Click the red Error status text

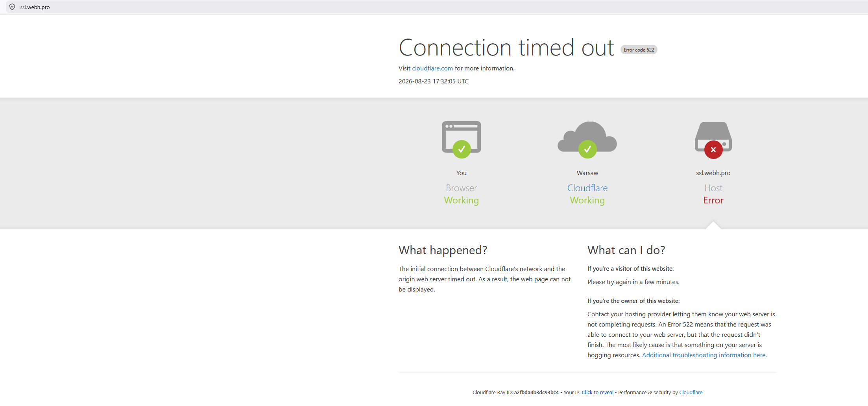pyautogui.click(x=713, y=201)
